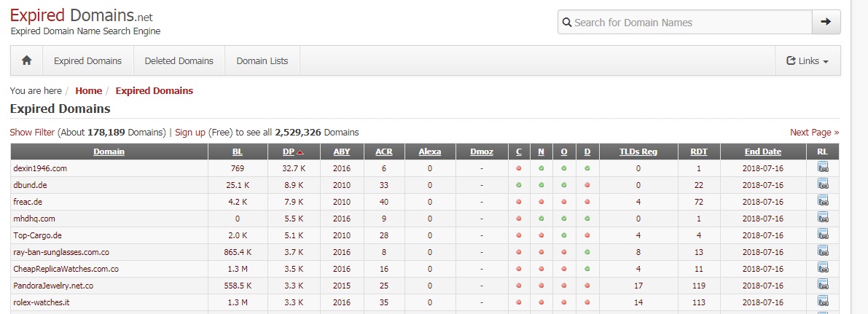Open the RL icon for freac.de
The width and height of the screenshot is (868, 314).
click(823, 202)
